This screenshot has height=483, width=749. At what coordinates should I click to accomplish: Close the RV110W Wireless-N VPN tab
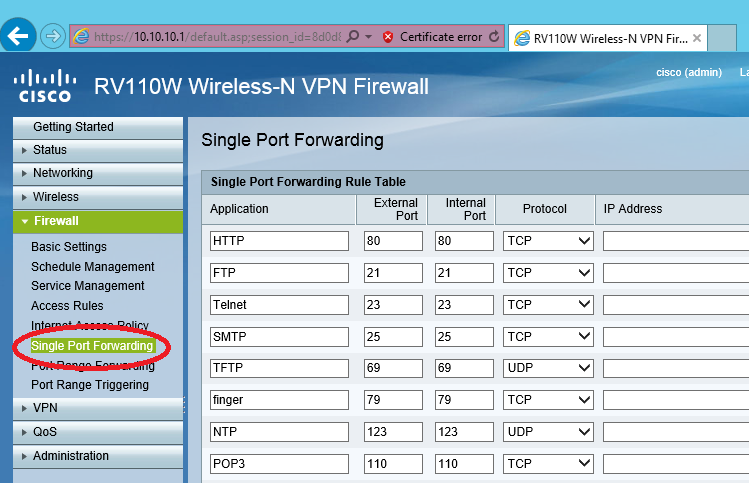[x=697, y=38]
